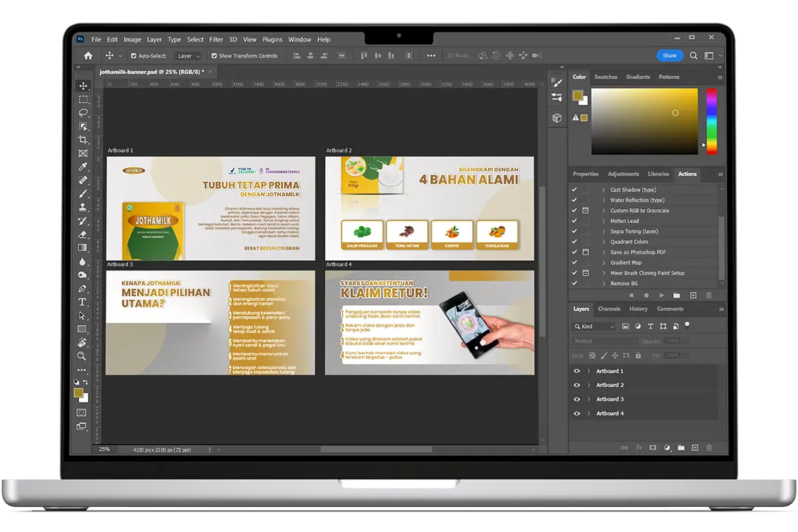Choose the Lasso tool
Screen dimensions: 798x532
(83, 112)
